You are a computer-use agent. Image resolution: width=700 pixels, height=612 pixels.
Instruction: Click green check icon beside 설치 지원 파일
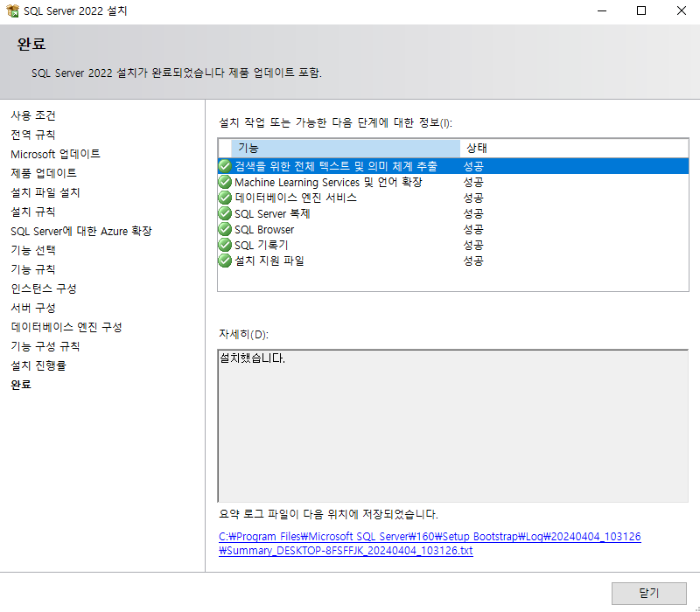pos(225,261)
